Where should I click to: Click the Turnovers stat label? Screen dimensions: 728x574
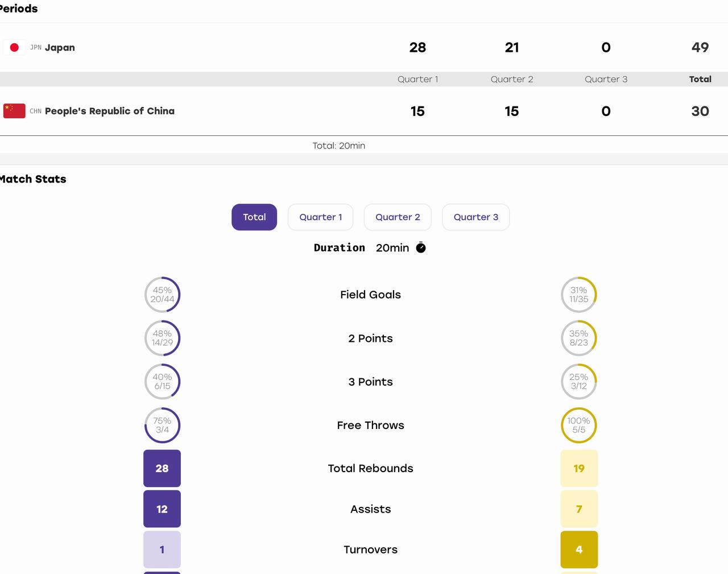[371, 550]
